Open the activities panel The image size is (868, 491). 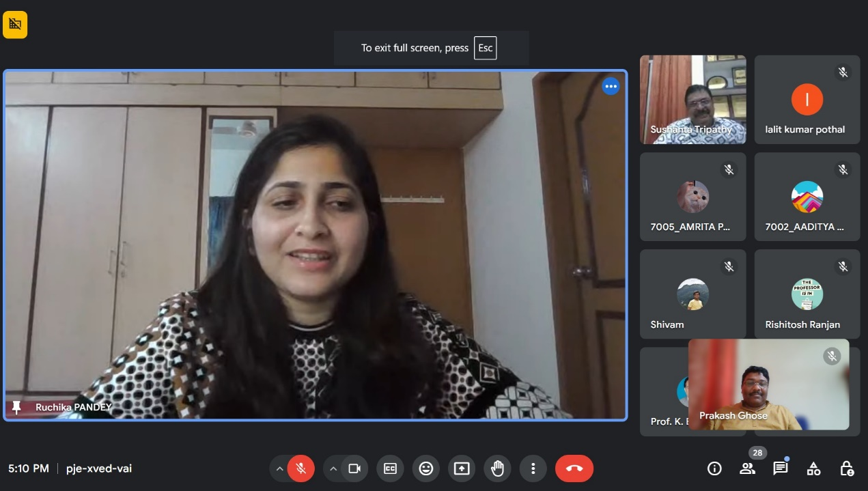[813, 468]
